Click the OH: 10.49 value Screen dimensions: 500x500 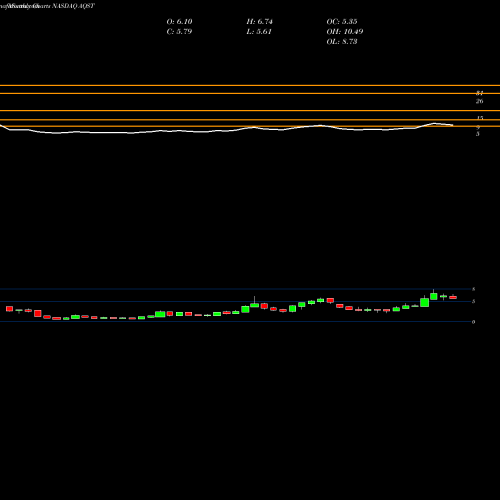point(345,32)
